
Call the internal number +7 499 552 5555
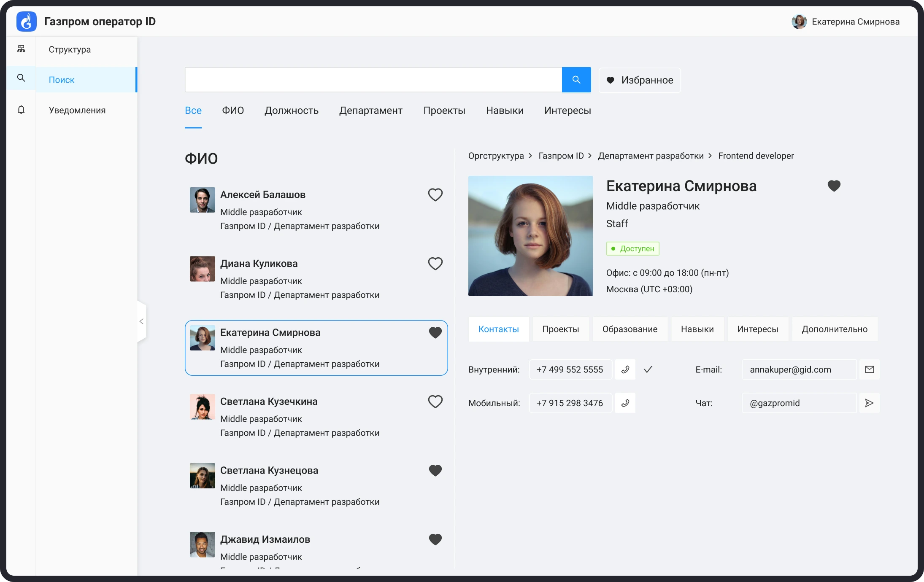(x=625, y=369)
